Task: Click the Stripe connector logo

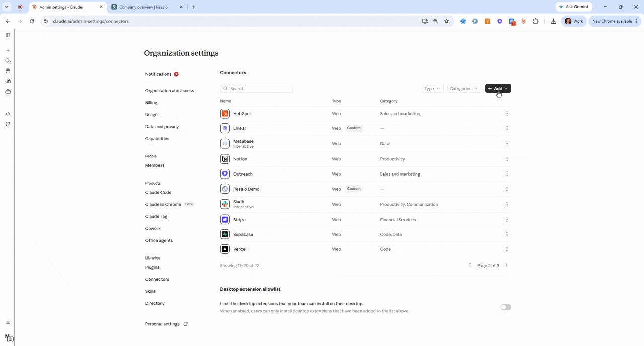Action: pyautogui.click(x=225, y=220)
